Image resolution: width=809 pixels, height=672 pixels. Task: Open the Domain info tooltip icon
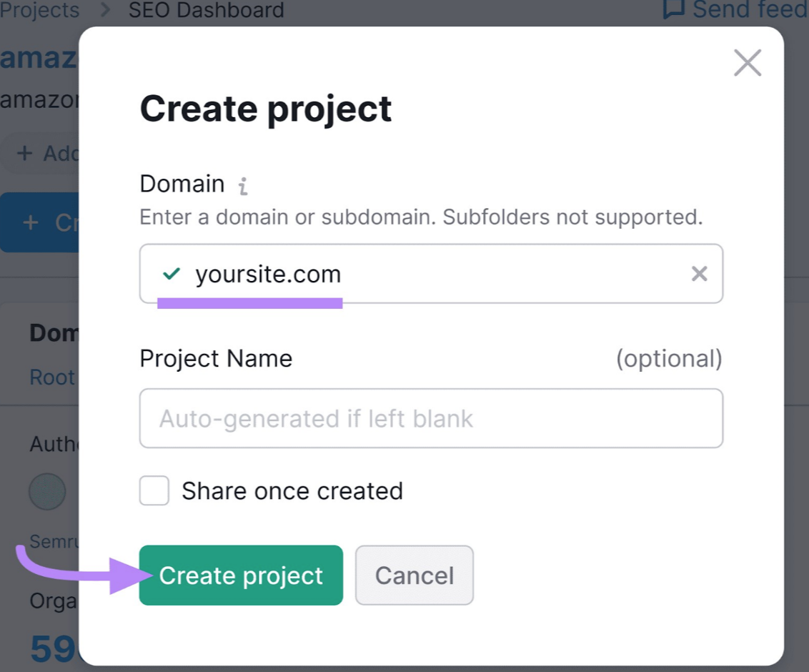point(242,185)
